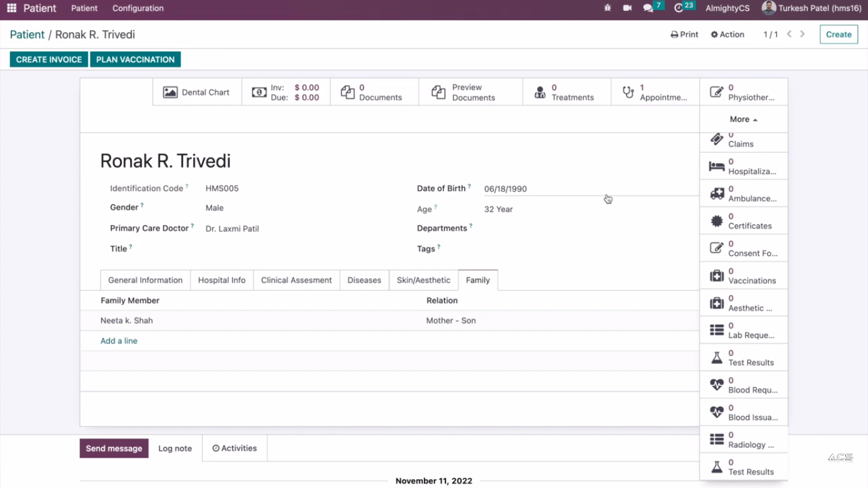The image size is (868, 488).
Task: Open the apps grid menu icon
Action: [11, 8]
